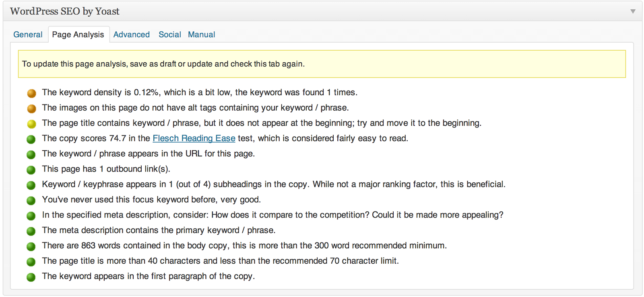This screenshot has height=297, width=644.
Task: Select the Page Analysis tab
Action: 78,35
